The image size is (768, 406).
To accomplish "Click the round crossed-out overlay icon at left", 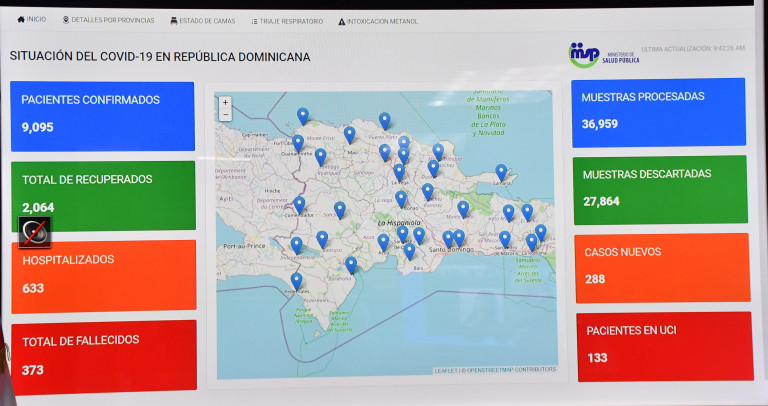I will pos(31,232).
